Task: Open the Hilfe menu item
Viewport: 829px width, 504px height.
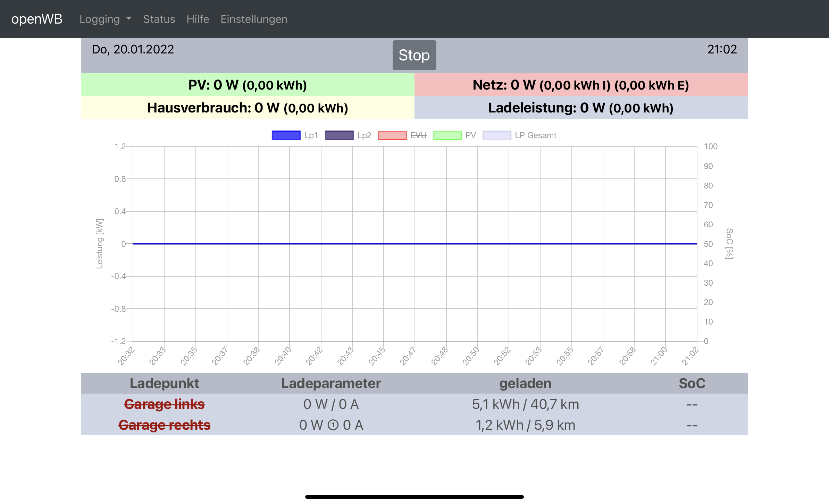Action: (198, 19)
